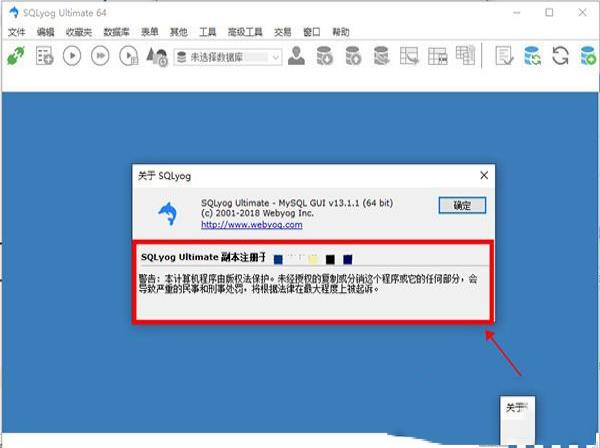Click the execute and edit resultset icon
The image size is (600, 448).
point(129,56)
